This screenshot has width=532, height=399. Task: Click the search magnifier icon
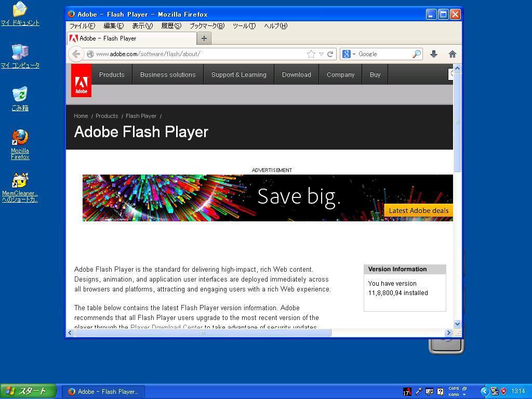pos(416,54)
